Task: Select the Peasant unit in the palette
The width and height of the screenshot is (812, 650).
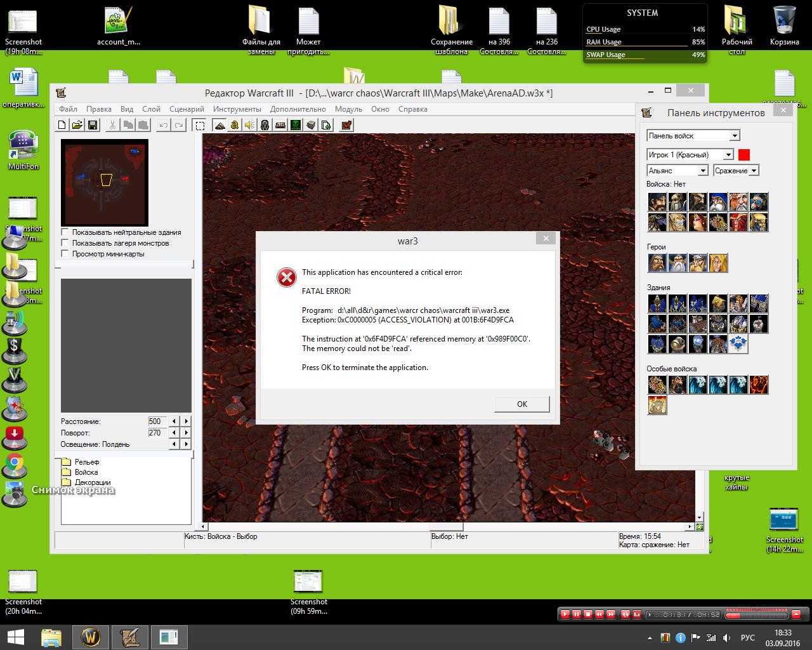Action: click(657, 202)
